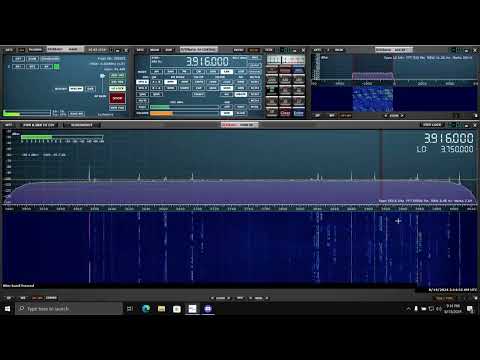
Task: Click the large 3.916.000 readout in the main spectrum
Action: point(449,138)
